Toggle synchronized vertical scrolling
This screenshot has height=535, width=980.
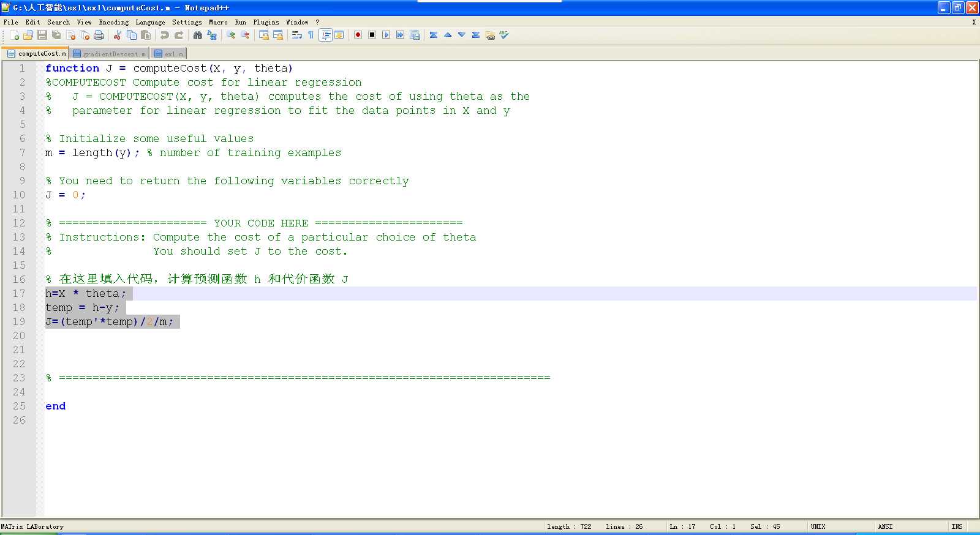(x=263, y=36)
